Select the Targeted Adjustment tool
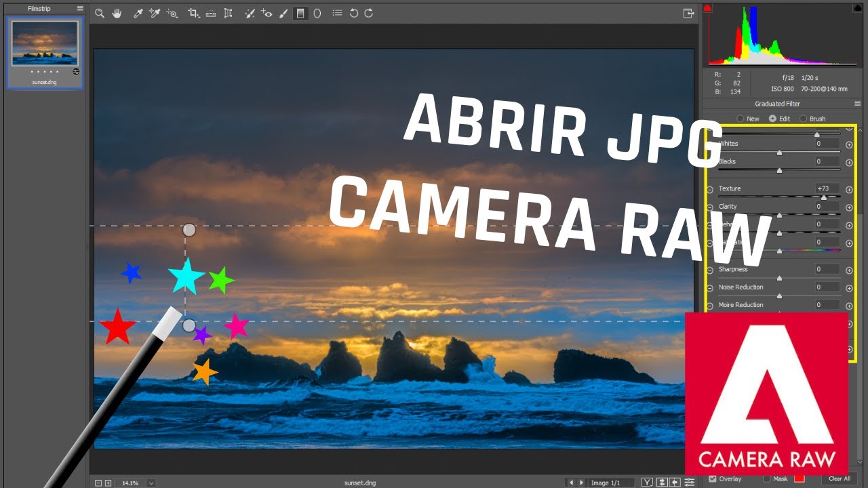The image size is (868, 488). tap(172, 13)
